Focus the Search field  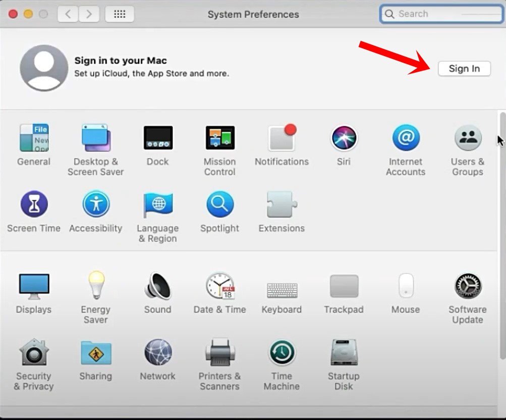pyautogui.click(x=441, y=14)
